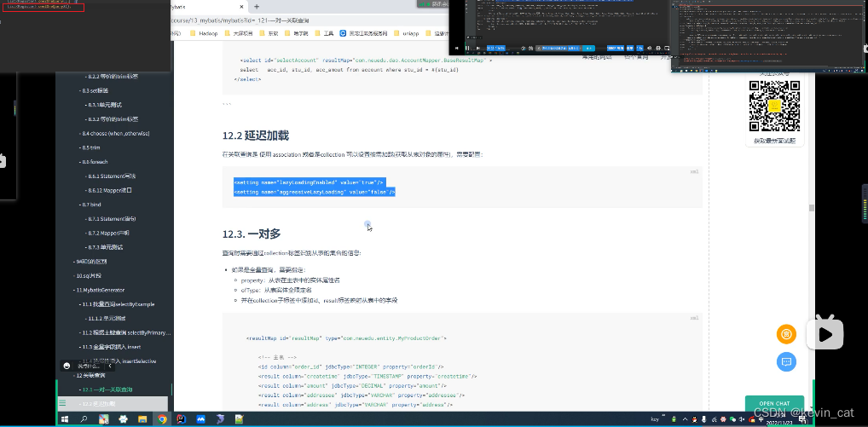Screen dimensions: 868x427
Task: Show hidden tray icons chevron
Action: pyautogui.click(x=686, y=418)
